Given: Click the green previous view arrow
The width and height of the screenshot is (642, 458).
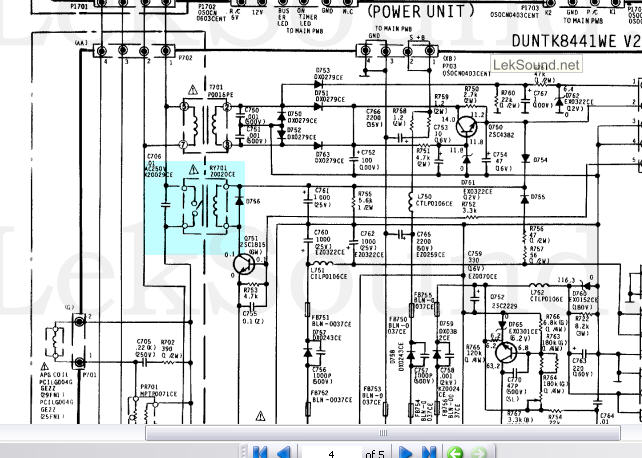Looking at the screenshot, I should click(x=455, y=453).
